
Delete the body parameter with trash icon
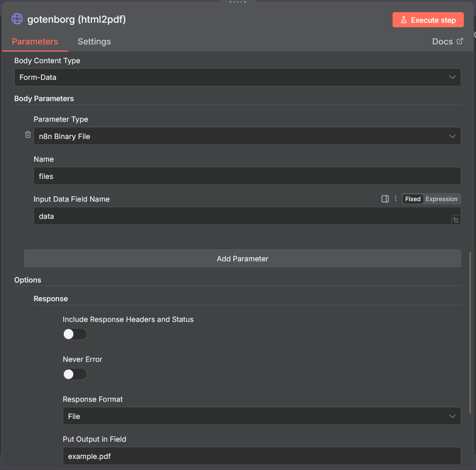pyautogui.click(x=28, y=135)
